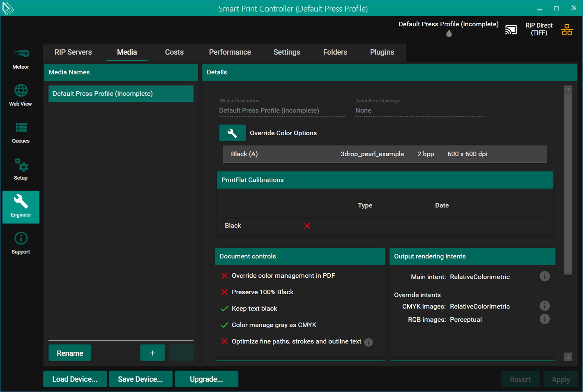This screenshot has height=392, width=583.
Task: Go to the Queues panel
Action: click(x=21, y=132)
